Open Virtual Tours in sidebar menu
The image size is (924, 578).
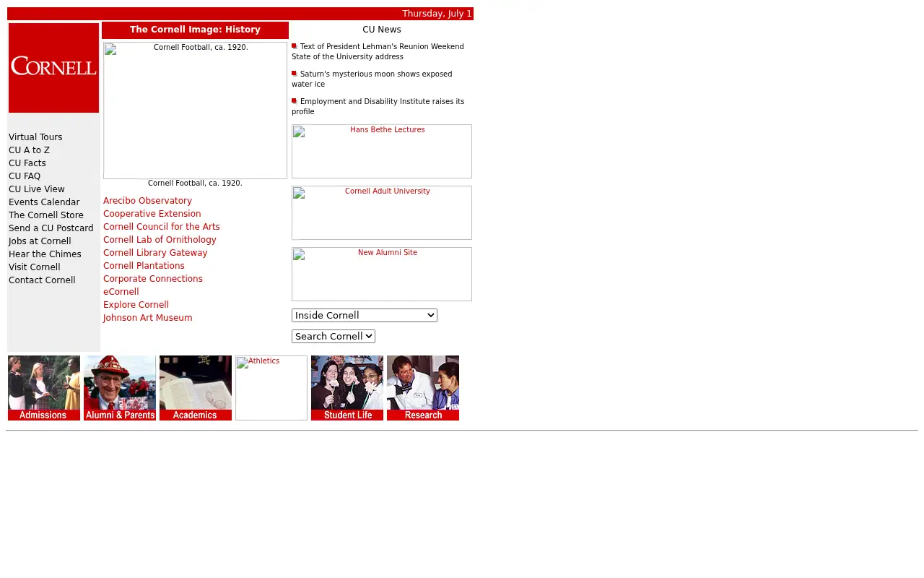coord(35,137)
